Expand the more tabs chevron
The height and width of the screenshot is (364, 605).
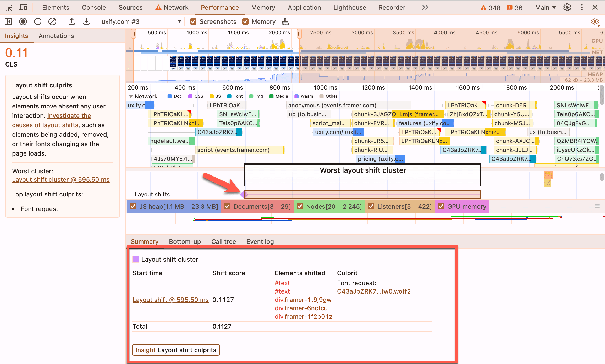(x=425, y=7)
